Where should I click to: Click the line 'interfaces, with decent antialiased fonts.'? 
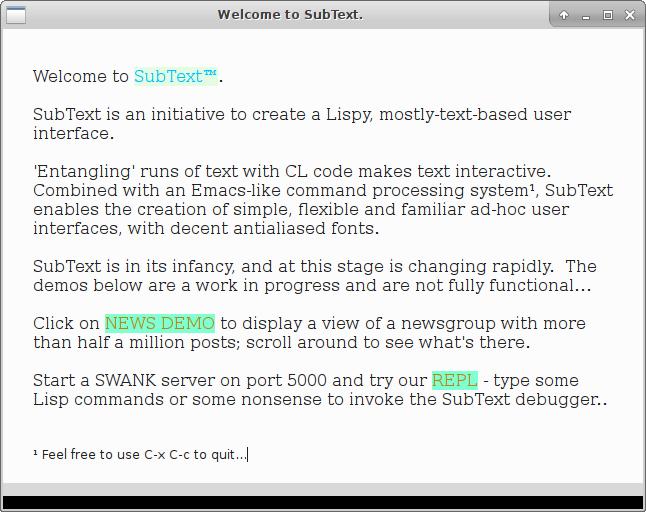point(206,228)
